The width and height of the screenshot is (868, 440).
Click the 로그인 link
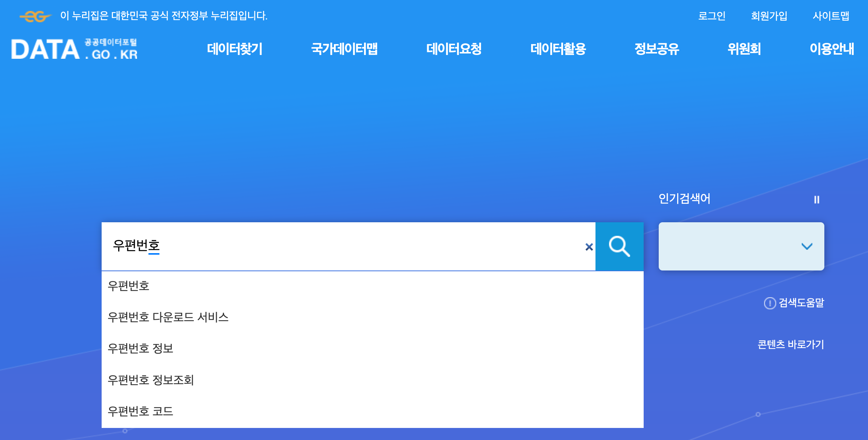point(711,16)
